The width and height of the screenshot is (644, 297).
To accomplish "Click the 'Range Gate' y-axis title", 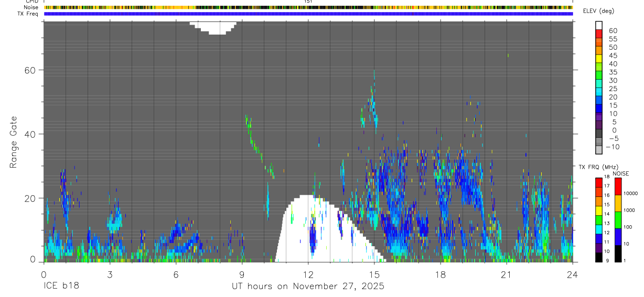I will (x=14, y=142).
